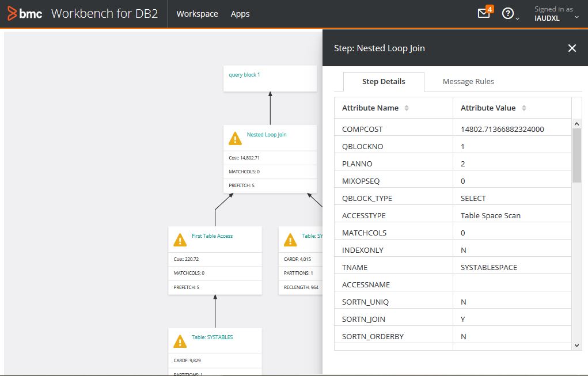
Task: Expand the Signed in as IAUDXL dropdown
Action: (x=576, y=17)
